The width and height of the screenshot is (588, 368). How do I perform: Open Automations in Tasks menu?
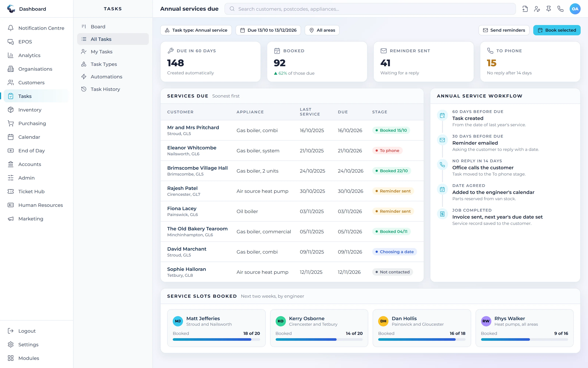click(113, 77)
